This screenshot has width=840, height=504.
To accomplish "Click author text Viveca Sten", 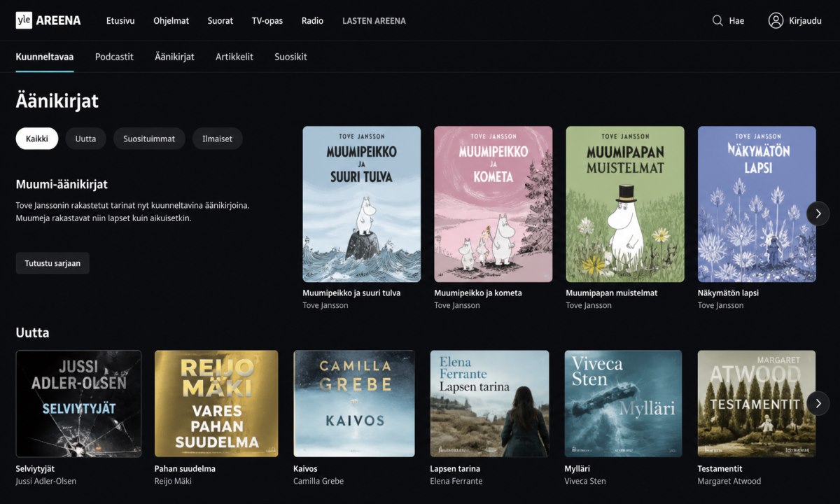I will point(585,481).
